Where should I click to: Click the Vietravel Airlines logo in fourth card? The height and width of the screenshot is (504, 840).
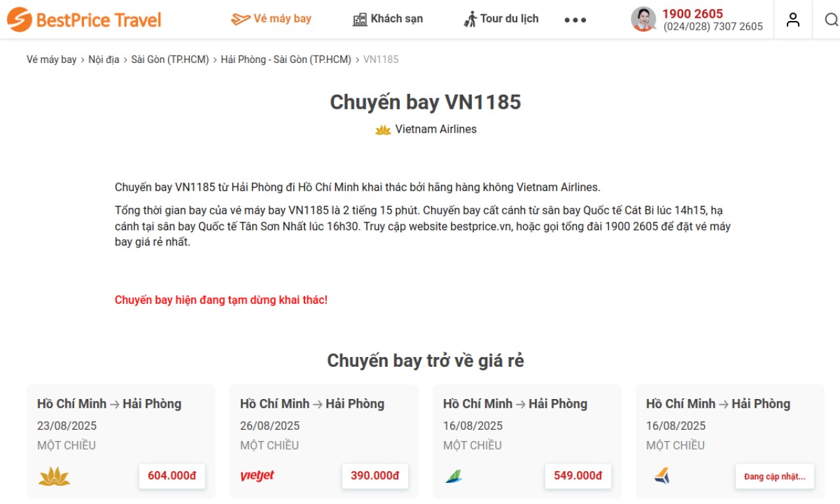pos(661,476)
